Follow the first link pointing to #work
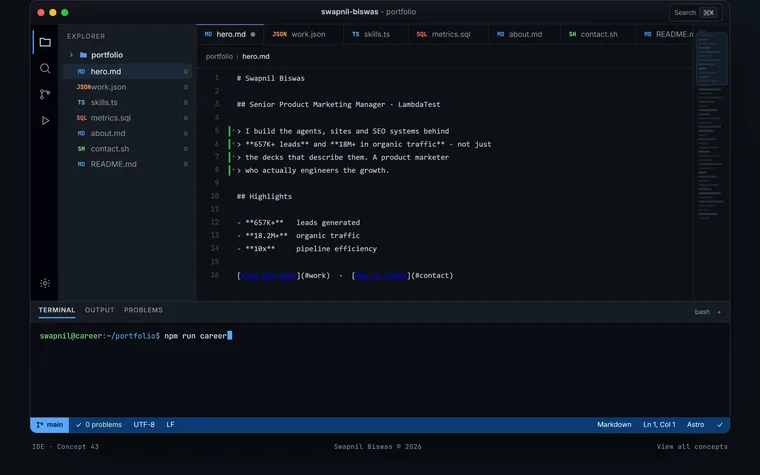Screen dimensions: 760x475 [269, 275]
